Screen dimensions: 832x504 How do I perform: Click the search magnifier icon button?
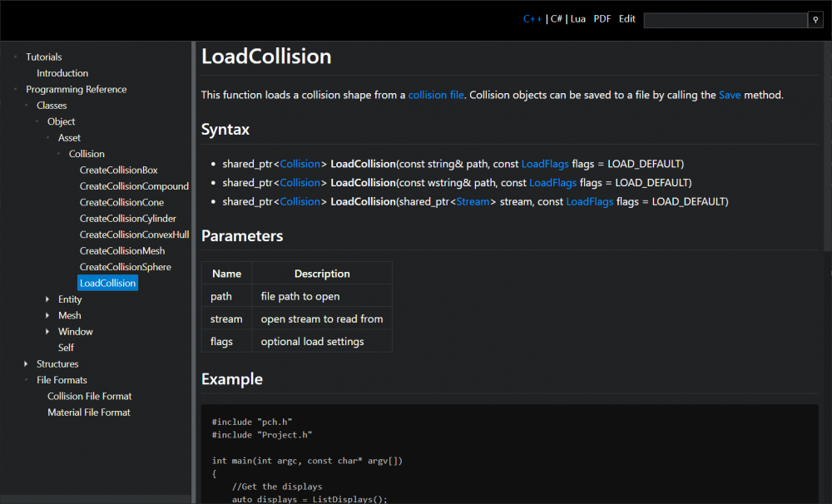point(815,20)
